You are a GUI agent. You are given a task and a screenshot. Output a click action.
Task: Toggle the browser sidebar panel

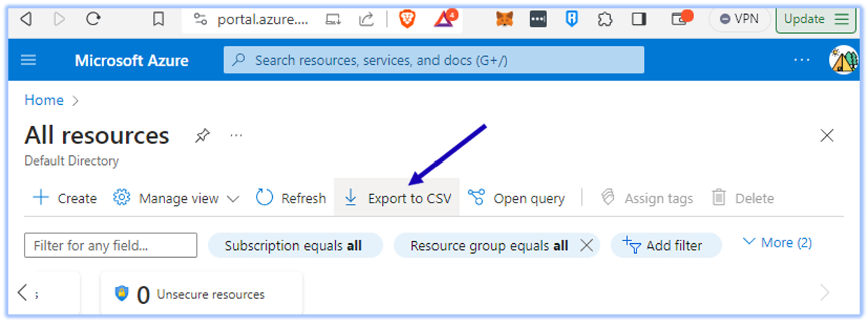coord(639,19)
